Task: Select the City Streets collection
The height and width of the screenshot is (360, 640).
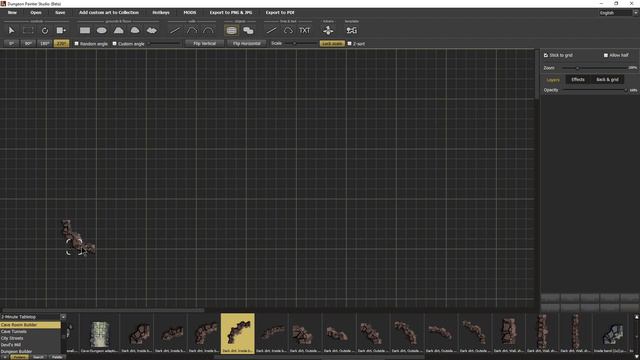Action: [30, 338]
